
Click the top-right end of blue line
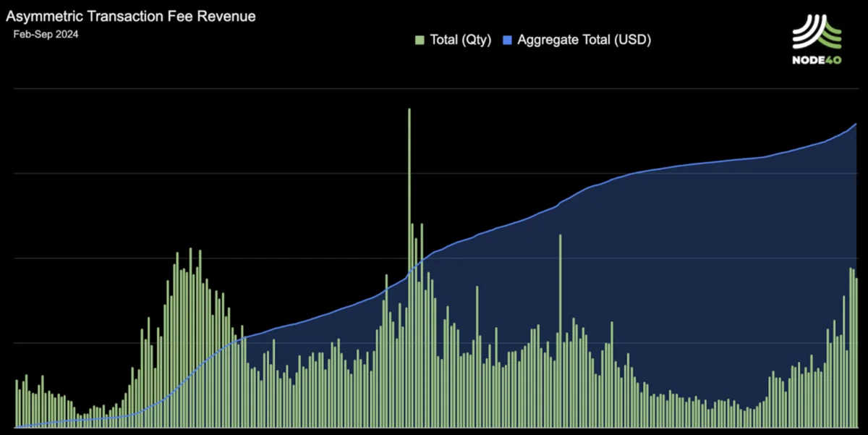(856, 124)
